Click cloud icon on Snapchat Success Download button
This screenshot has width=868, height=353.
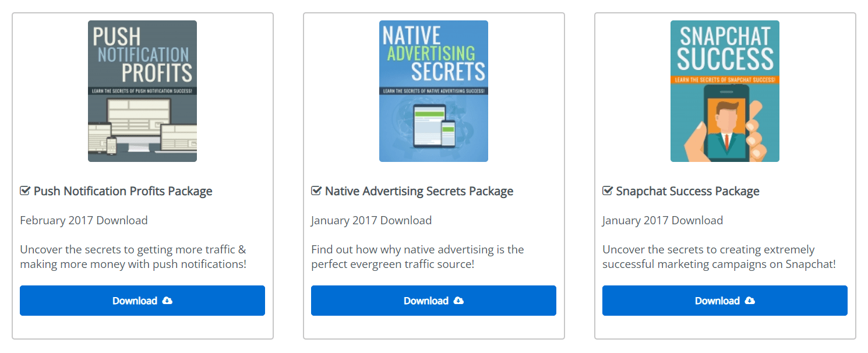[750, 301]
